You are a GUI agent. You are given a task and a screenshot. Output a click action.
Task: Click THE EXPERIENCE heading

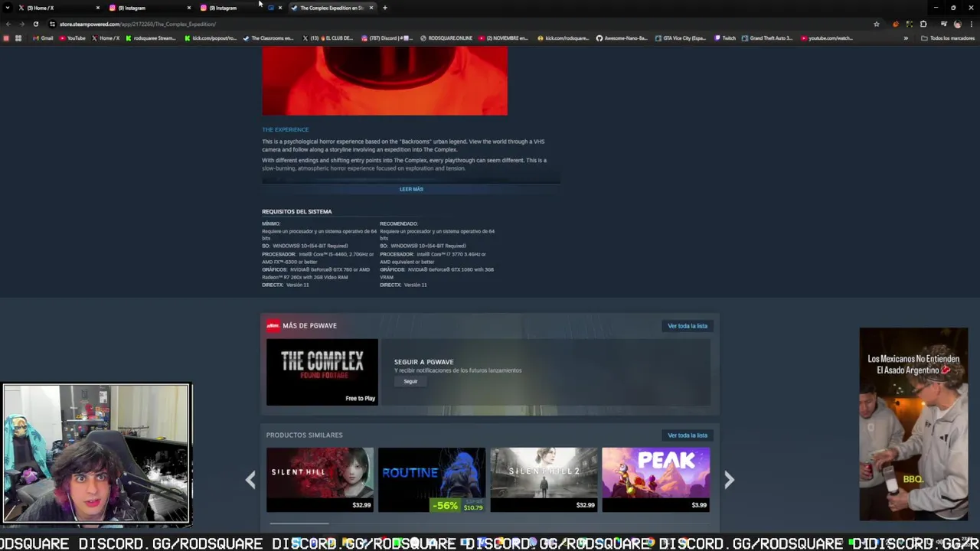click(x=286, y=129)
